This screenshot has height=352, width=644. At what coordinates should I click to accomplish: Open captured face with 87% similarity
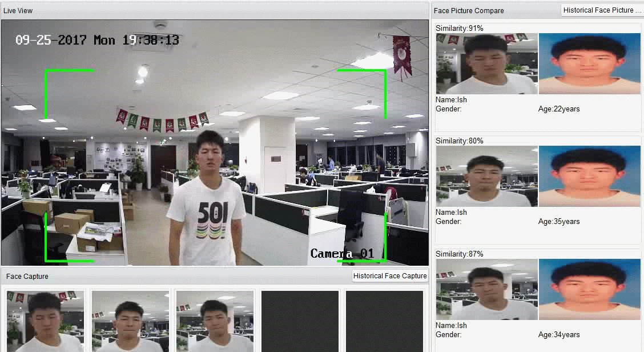click(486, 290)
